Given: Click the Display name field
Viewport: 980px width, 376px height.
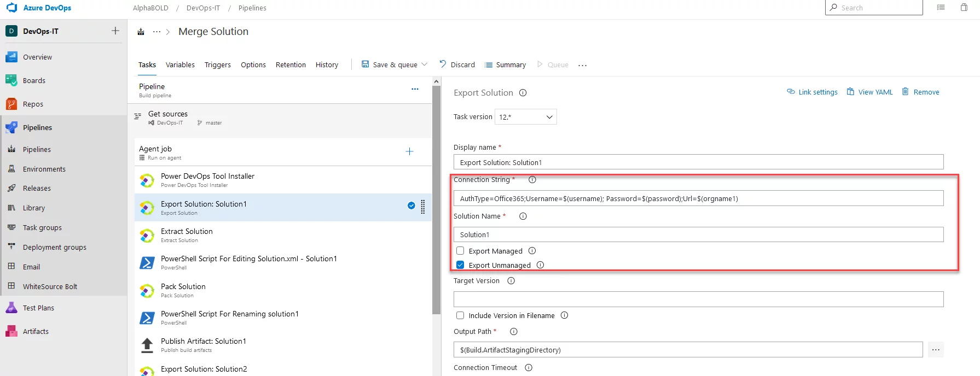Looking at the screenshot, I should (698, 162).
